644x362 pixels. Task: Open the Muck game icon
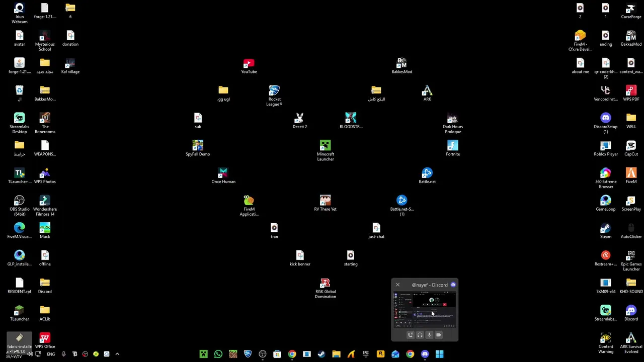click(x=45, y=231)
